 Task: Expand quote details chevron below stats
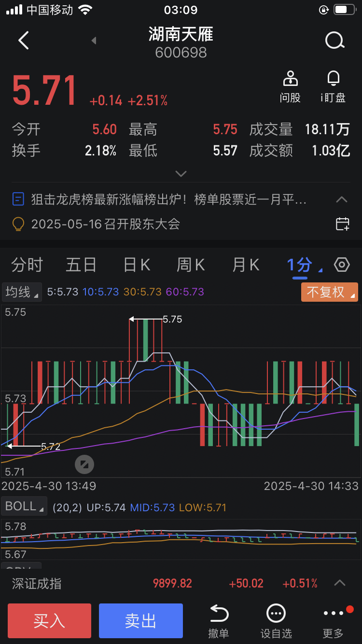(x=181, y=174)
